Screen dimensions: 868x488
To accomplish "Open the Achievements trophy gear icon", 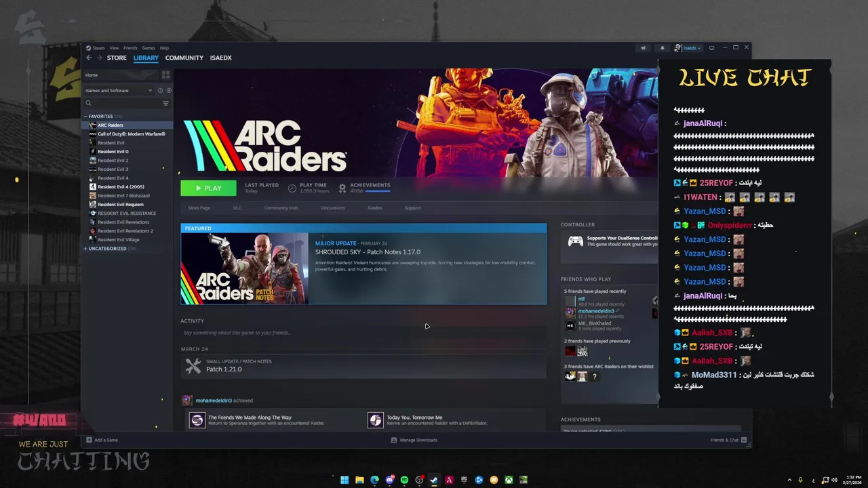I will [342, 188].
